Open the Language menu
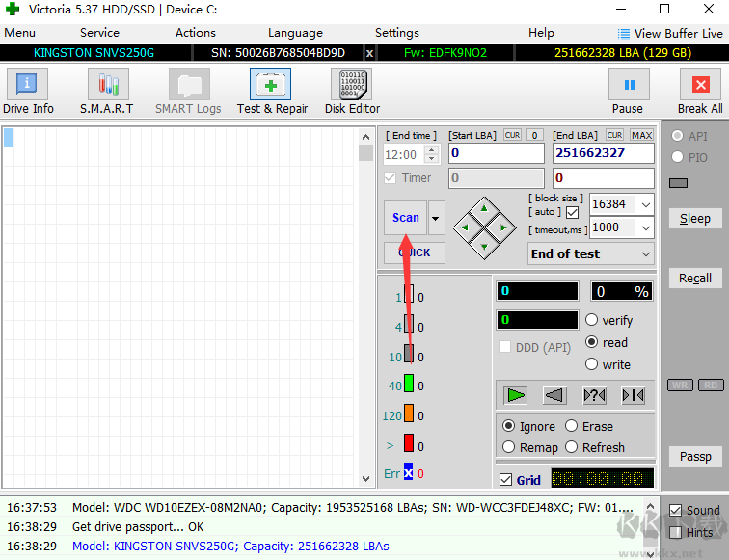729x560 pixels. point(295,33)
